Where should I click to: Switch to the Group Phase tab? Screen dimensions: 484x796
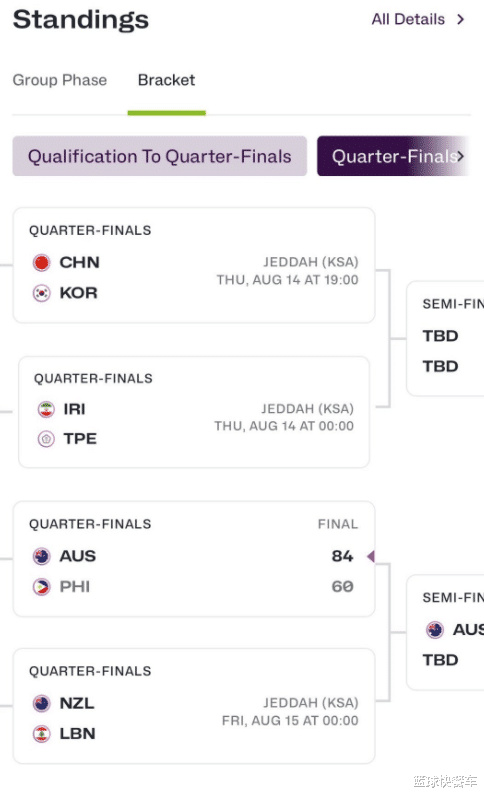point(60,80)
